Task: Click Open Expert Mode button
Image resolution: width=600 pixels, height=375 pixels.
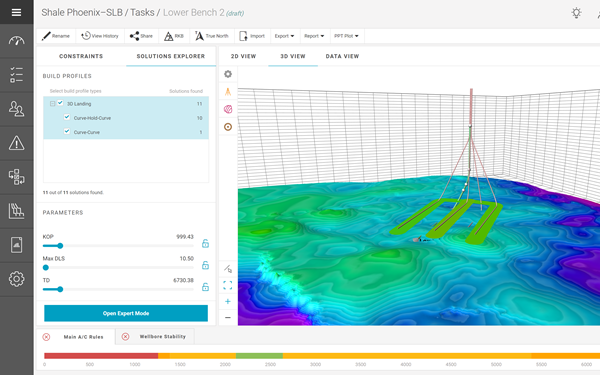Action: 126,313
